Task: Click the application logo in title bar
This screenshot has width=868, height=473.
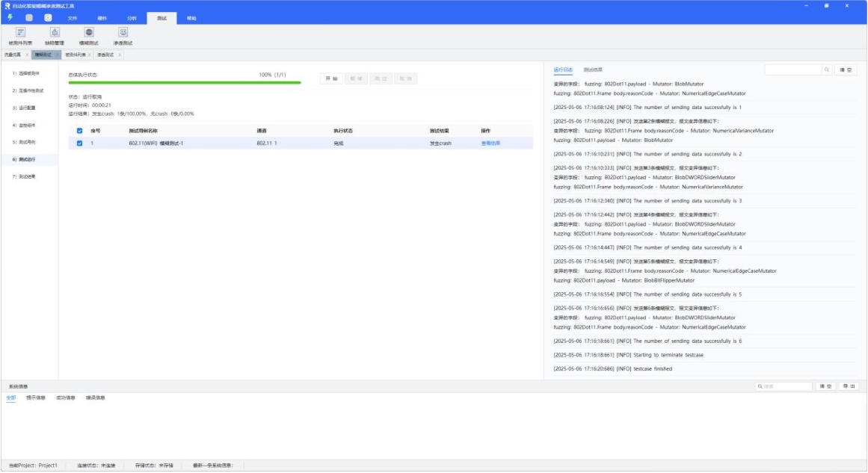Action: 7,5
